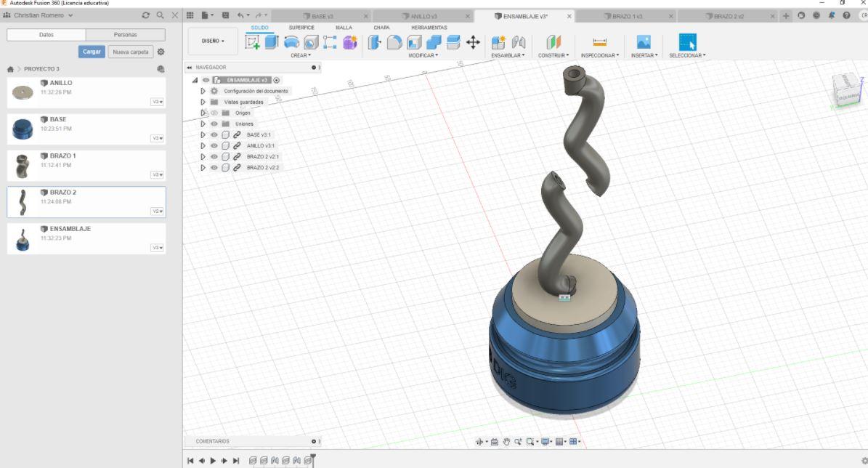
Task: Open version dropdown on BRAZO 1 card
Action: [157, 175]
